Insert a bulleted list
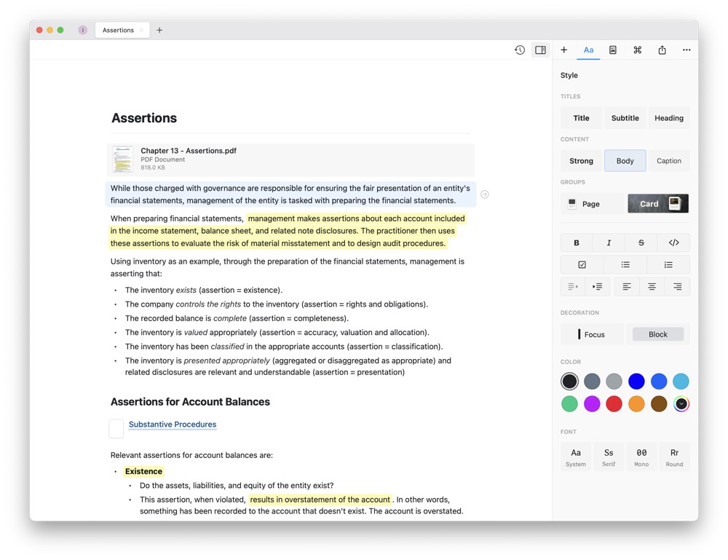The image size is (728, 560). pyautogui.click(x=625, y=264)
